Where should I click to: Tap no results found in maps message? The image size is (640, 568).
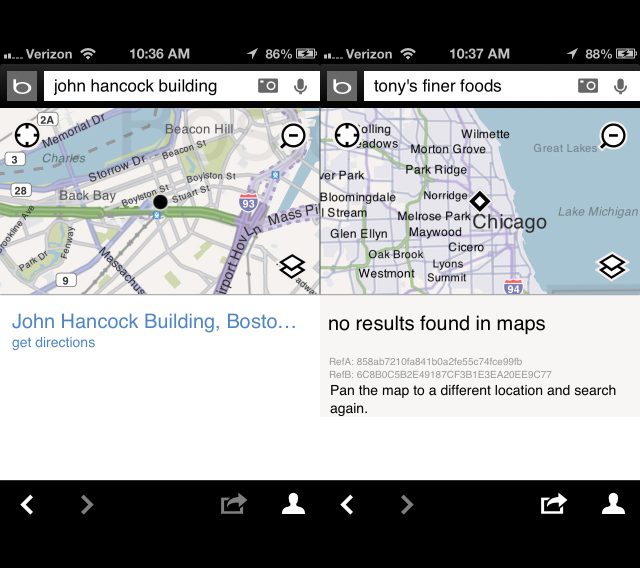[437, 324]
